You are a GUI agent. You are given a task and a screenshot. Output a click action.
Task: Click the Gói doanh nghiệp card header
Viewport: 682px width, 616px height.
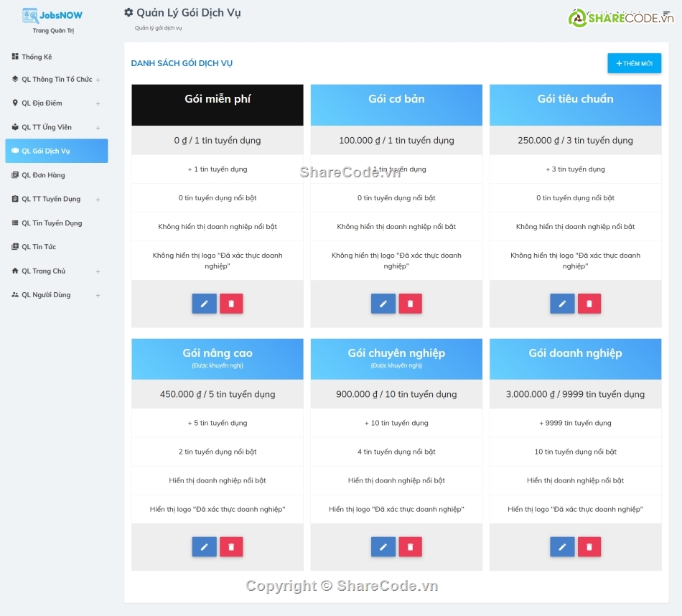(x=576, y=359)
